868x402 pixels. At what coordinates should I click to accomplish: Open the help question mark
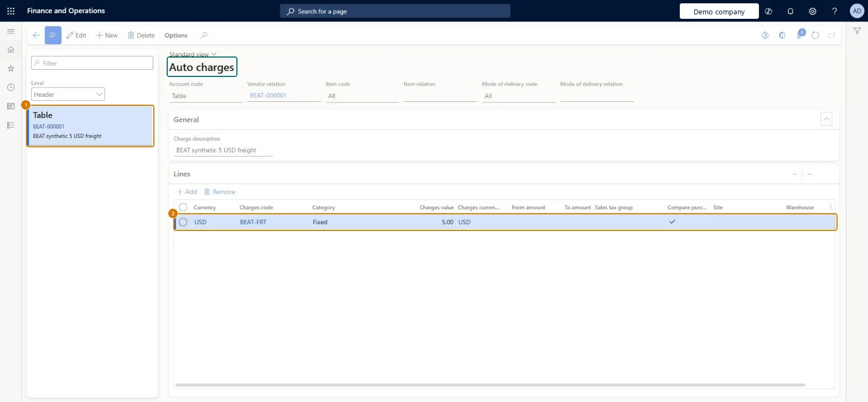click(835, 11)
